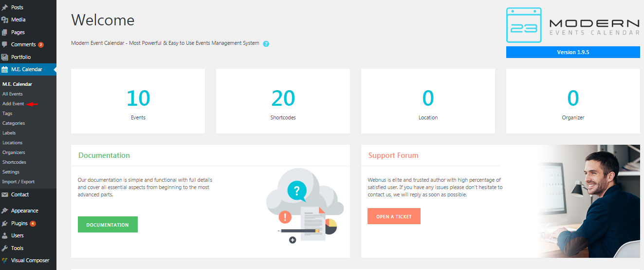This screenshot has width=644, height=270.
Task: Click Add Event submenu link
Action: (13, 104)
